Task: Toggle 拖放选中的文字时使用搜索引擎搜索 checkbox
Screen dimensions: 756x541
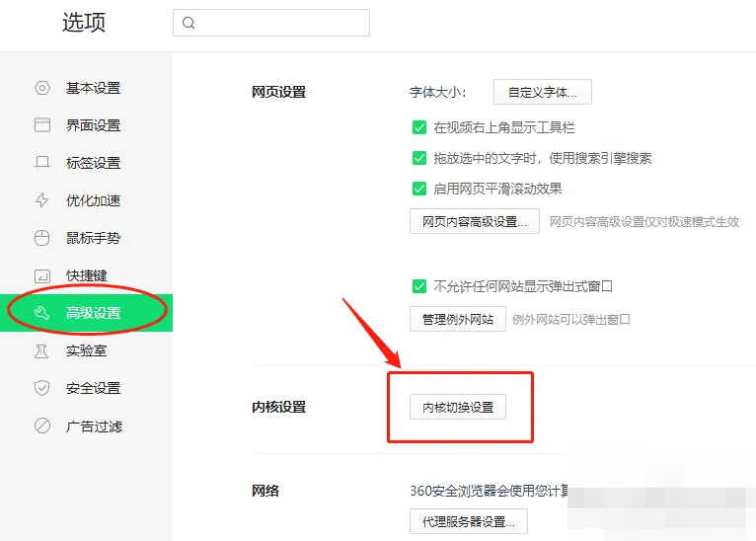Action: point(419,158)
